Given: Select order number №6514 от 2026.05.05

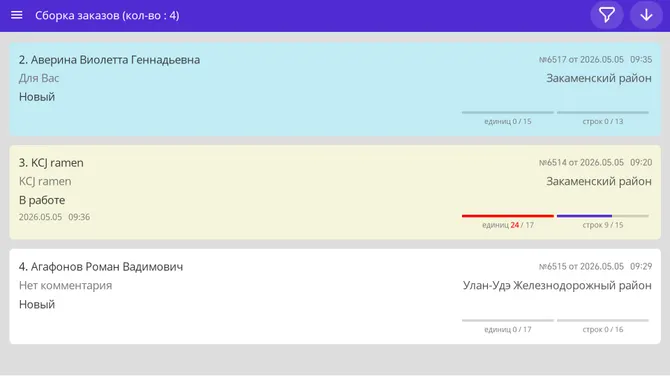Looking at the screenshot, I should 581,162.
